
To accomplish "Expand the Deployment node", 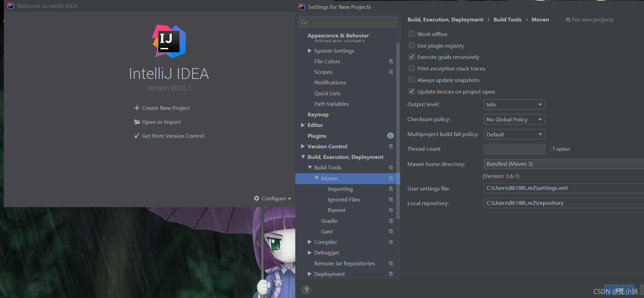I will 310,274.
